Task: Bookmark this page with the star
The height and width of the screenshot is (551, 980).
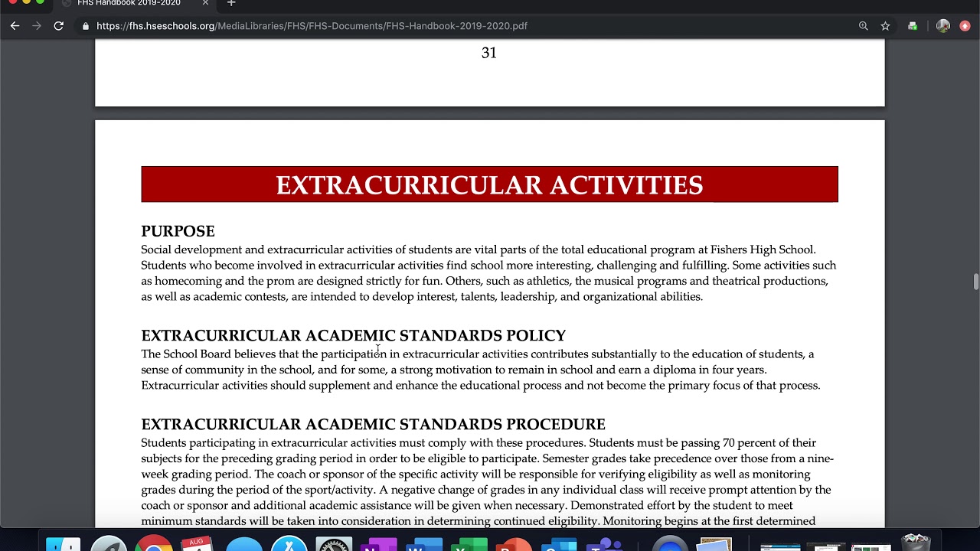Action: click(x=886, y=26)
